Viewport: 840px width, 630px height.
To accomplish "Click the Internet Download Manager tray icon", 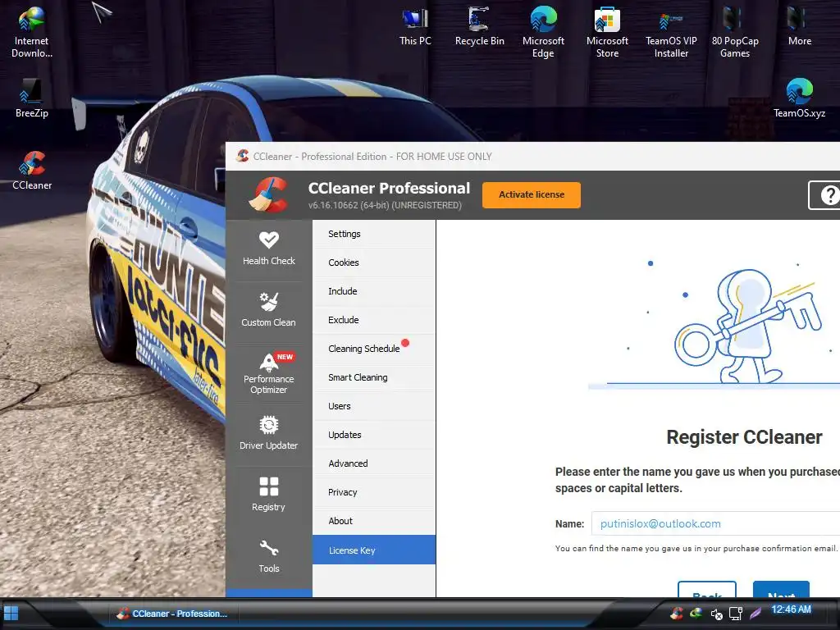I will pyautogui.click(x=696, y=613).
